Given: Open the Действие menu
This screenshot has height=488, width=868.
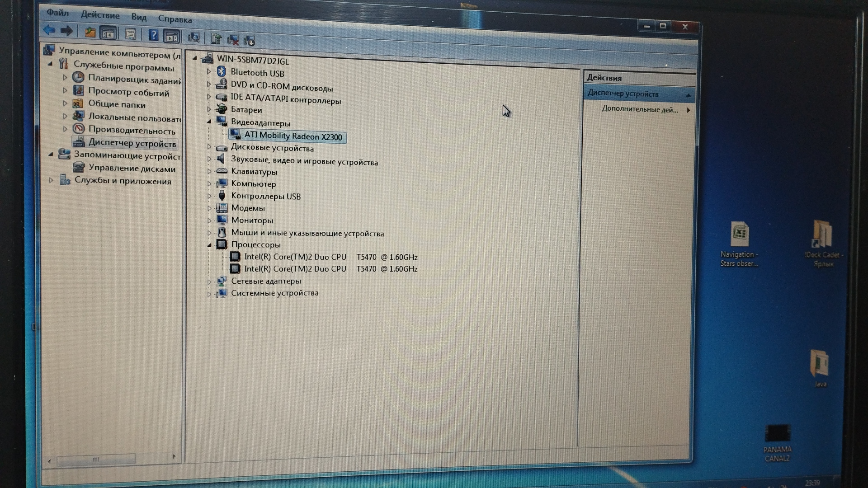Looking at the screenshot, I should coord(100,15).
